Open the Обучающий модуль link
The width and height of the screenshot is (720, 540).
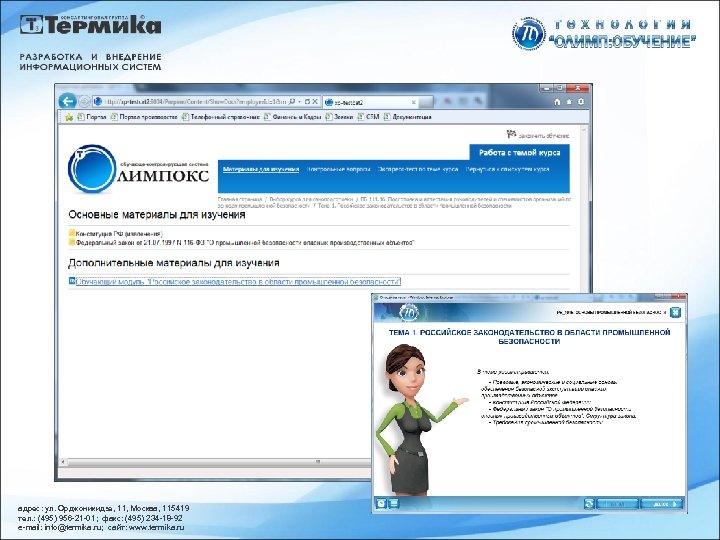tap(238, 282)
